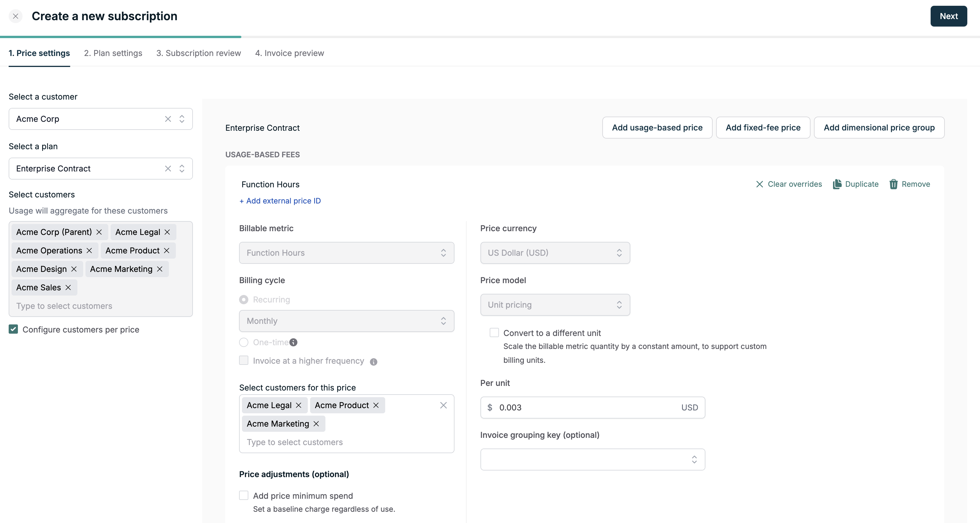Screen dimensions: 980x523
Task: Click Add usage-based price
Action: point(657,127)
